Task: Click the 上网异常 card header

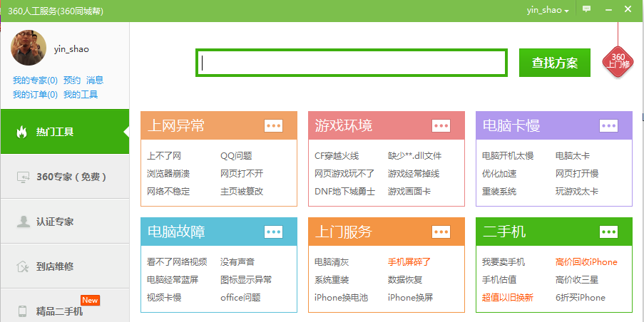Action: (219, 125)
